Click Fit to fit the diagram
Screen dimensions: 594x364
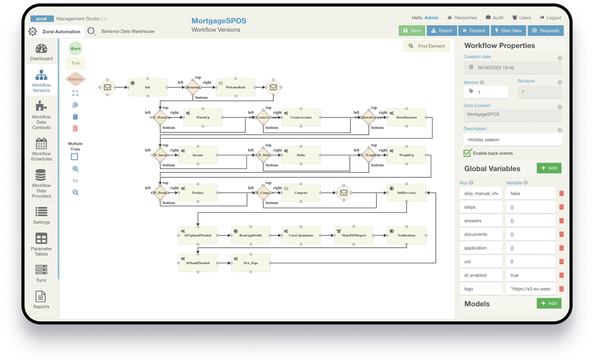pos(75,181)
